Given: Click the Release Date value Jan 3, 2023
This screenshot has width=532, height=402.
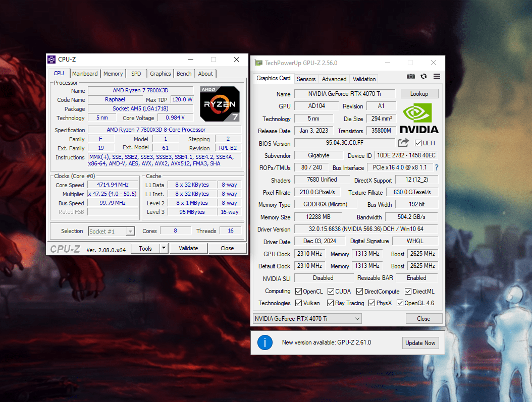Looking at the screenshot, I should 314,131.
